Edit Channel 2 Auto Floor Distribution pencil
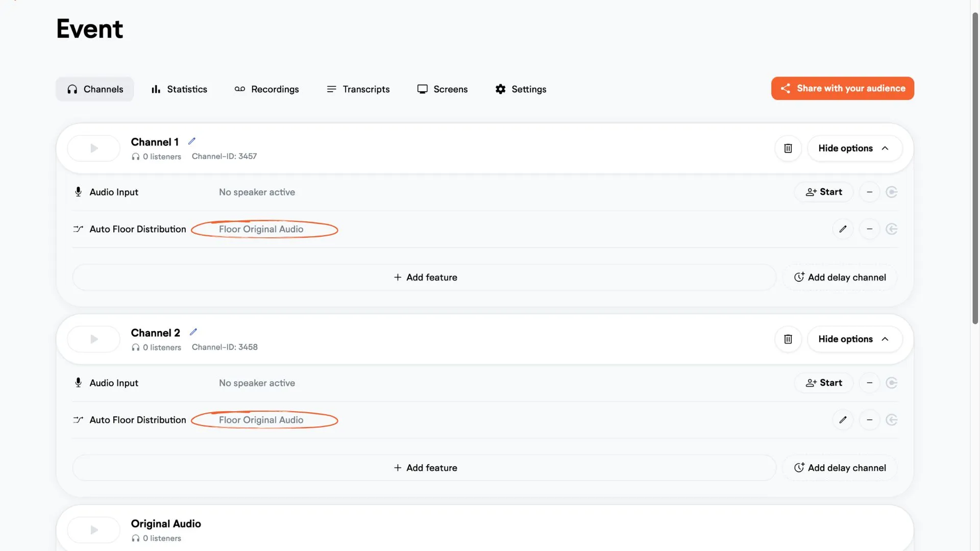Viewport: 980px width, 551px height. pyautogui.click(x=843, y=420)
